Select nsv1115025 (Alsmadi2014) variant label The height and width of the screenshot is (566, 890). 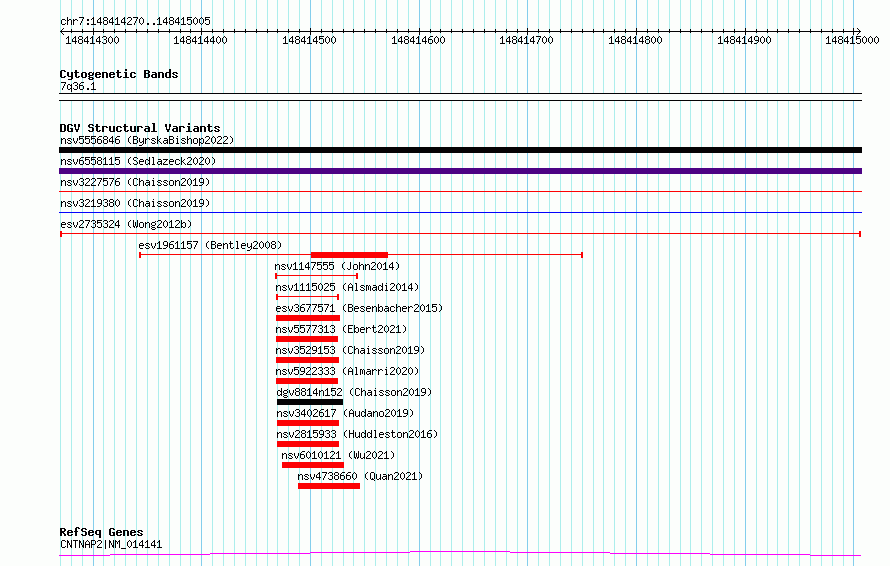(x=347, y=287)
